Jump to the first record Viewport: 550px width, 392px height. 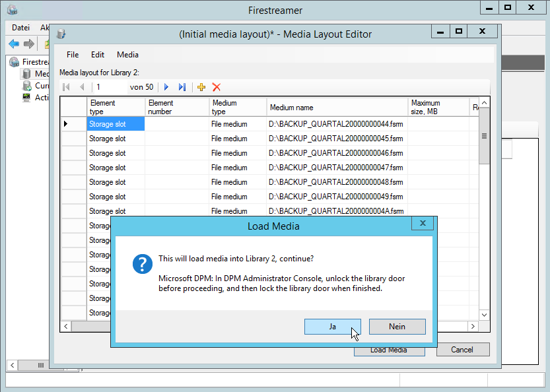point(66,87)
